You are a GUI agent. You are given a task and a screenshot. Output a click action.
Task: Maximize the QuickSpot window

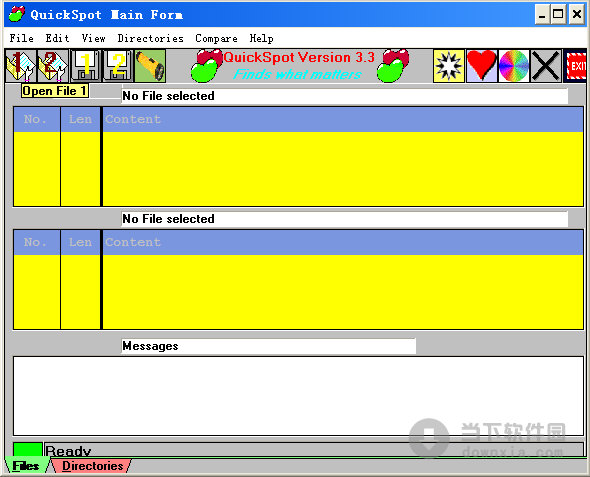point(558,14)
